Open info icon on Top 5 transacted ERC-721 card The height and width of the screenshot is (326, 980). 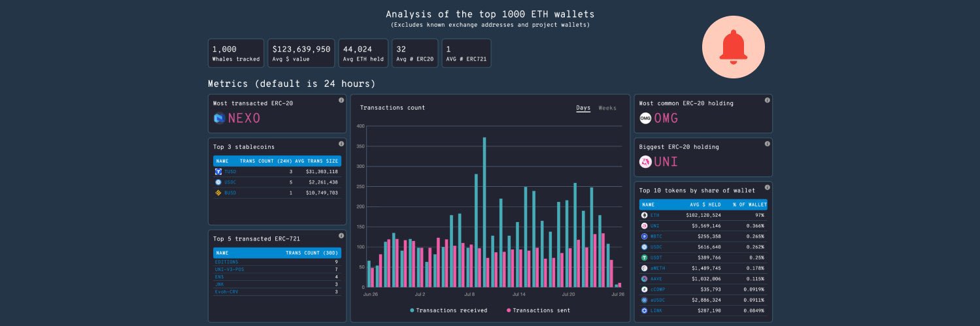(341, 236)
